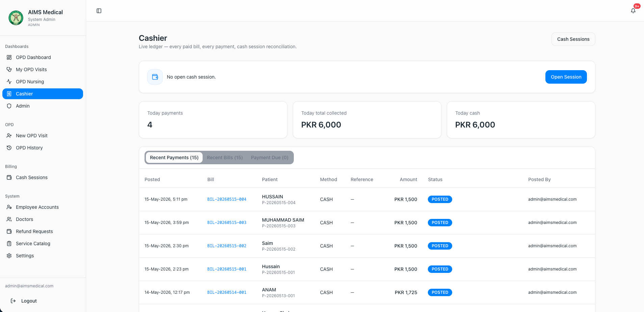Open bill BIL-20260515-002

[227, 246]
